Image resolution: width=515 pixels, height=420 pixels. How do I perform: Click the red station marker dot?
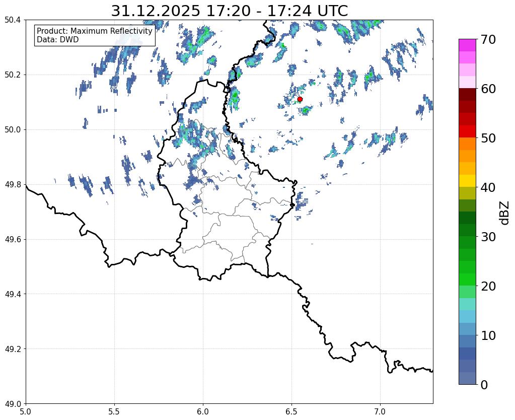click(x=300, y=99)
